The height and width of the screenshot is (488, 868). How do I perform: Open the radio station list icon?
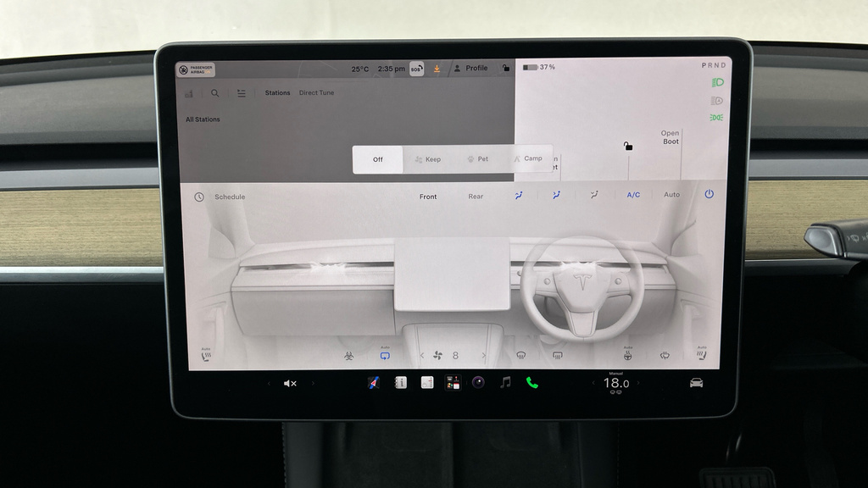click(242, 93)
